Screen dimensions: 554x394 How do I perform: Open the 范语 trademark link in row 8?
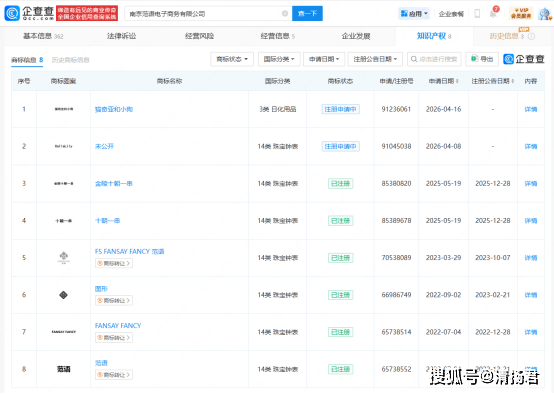pos(101,363)
